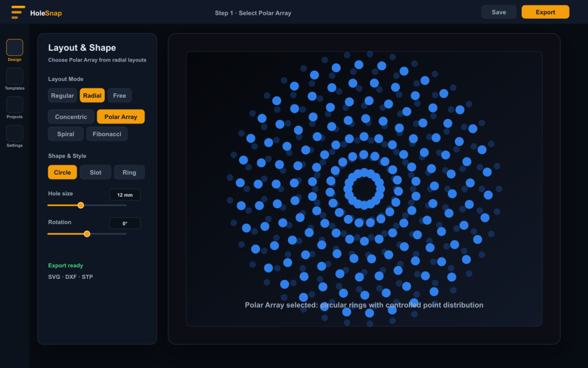Image resolution: width=588 pixels, height=368 pixels.
Task: Click the HoleSnap logo icon
Action: pos(18,12)
